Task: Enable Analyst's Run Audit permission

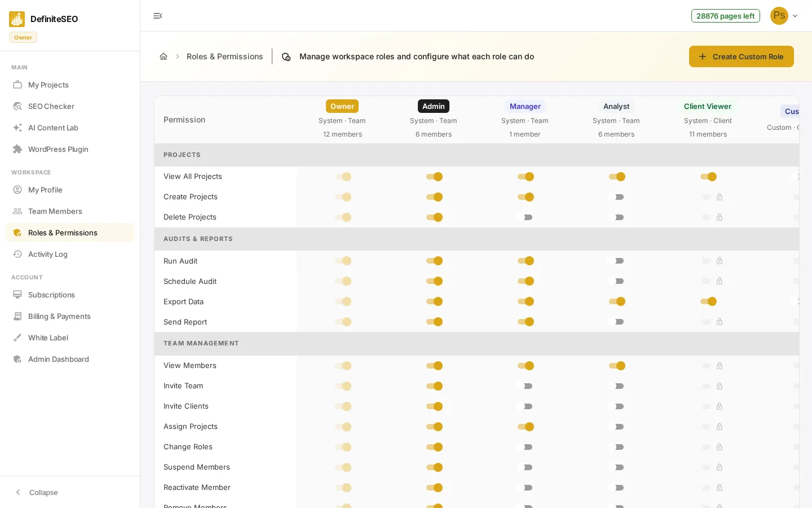Action: pos(617,261)
